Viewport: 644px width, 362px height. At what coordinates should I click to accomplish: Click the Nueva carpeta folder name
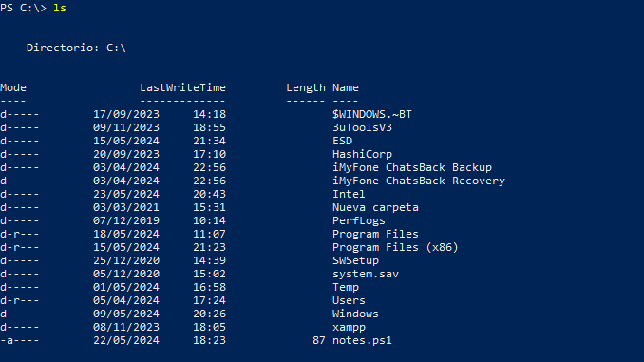[375, 207]
